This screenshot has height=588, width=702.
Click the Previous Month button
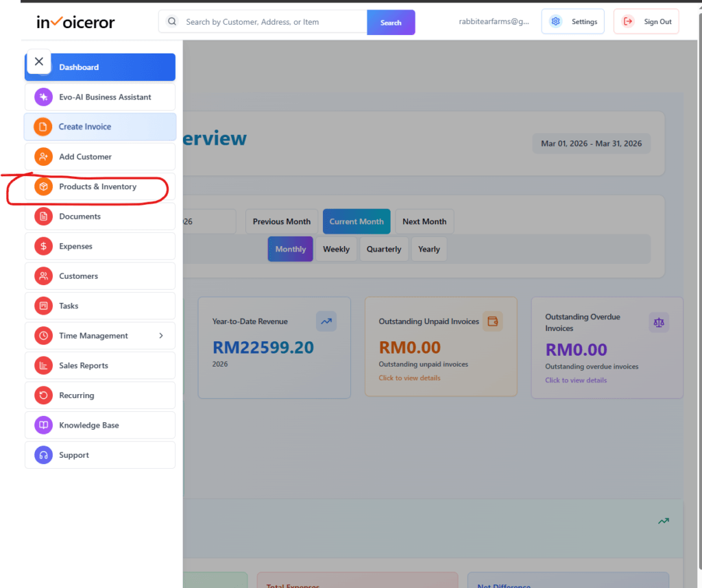point(281,221)
